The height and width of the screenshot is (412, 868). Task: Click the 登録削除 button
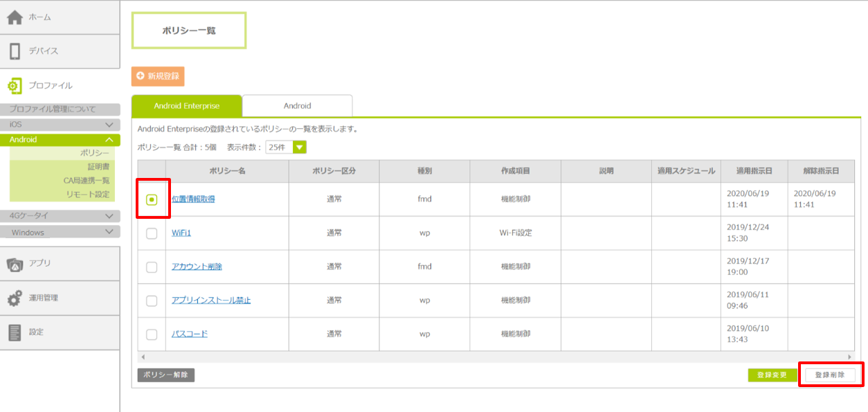pyautogui.click(x=830, y=375)
